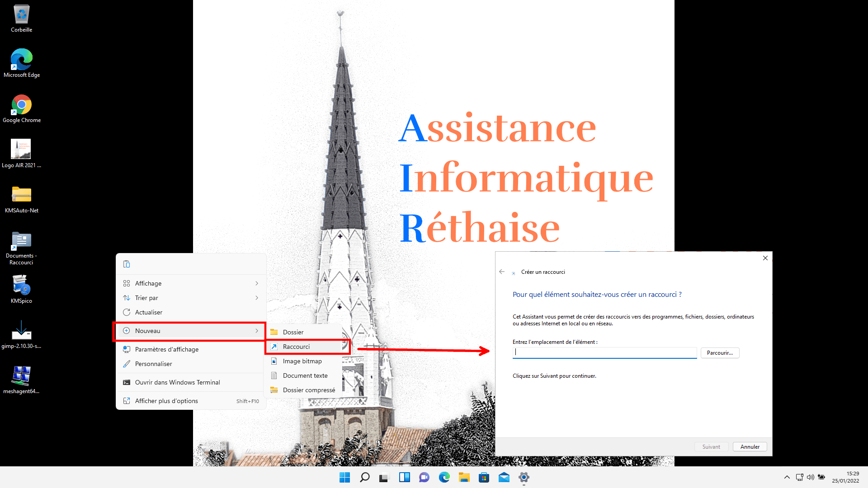The width and height of the screenshot is (868, 488).
Task: Open the gimp-2.10.30 installer
Action: coord(21,330)
